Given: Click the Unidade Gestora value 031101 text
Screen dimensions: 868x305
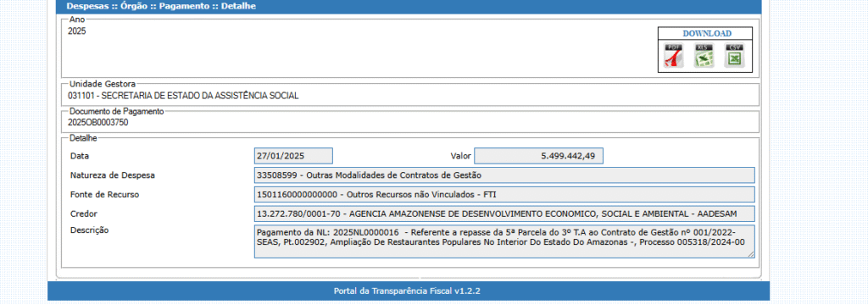Looking at the screenshot, I should tap(183, 96).
